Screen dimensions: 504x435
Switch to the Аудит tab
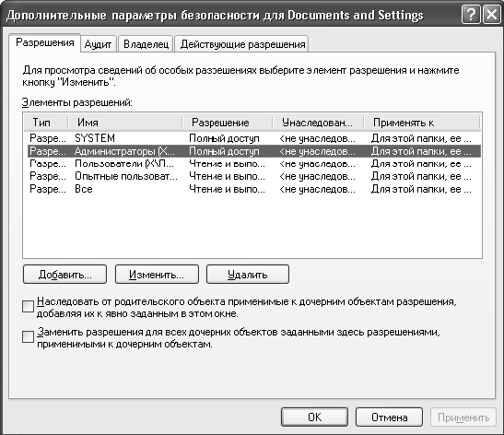(x=98, y=44)
